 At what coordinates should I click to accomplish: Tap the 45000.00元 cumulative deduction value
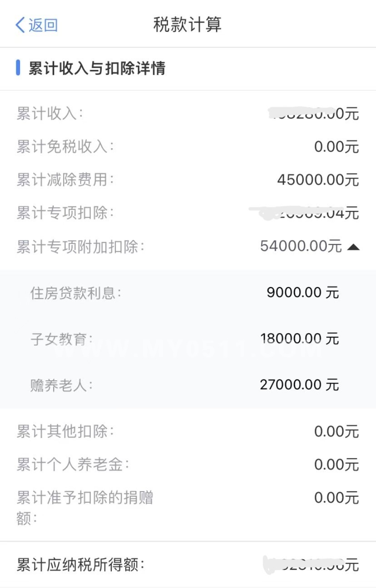tap(318, 180)
